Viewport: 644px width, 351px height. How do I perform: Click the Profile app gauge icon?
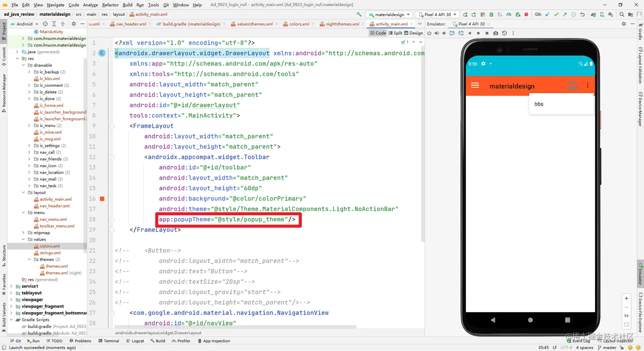point(509,14)
